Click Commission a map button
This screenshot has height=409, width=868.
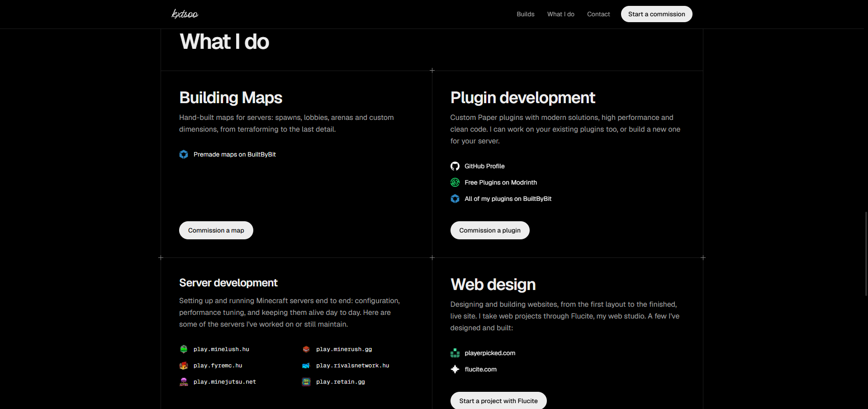coord(216,230)
